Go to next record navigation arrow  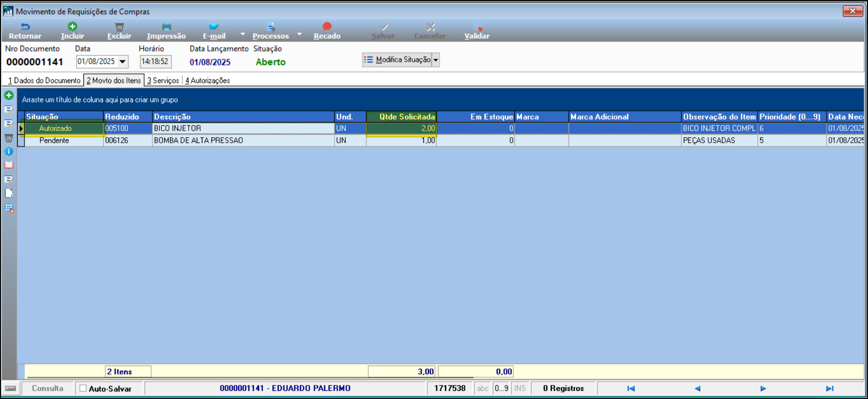click(x=763, y=388)
